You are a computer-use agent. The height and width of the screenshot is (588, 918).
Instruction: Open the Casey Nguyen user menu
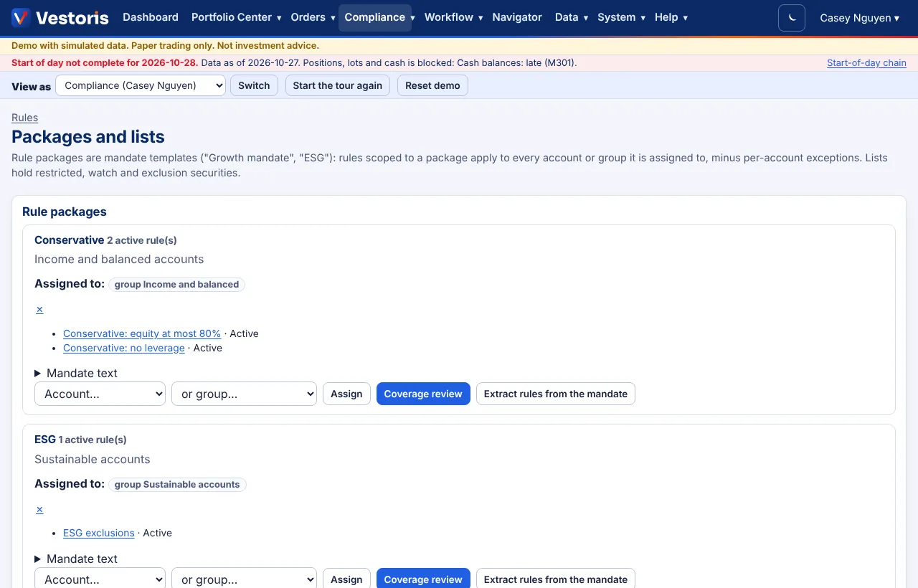[859, 18]
